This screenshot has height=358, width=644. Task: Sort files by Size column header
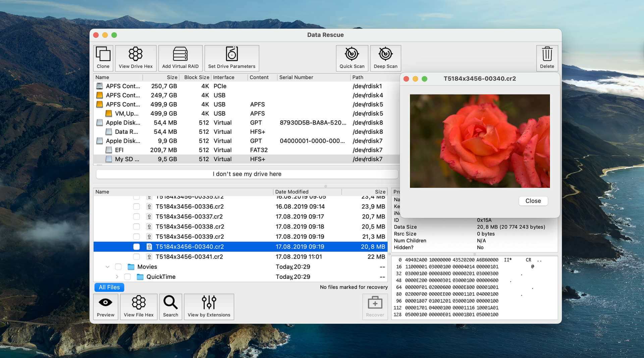coord(365,192)
